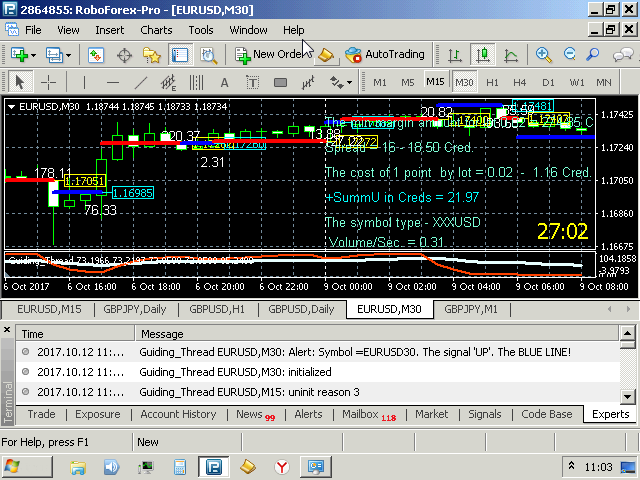Toggle the Market Watch window icon

point(96,55)
